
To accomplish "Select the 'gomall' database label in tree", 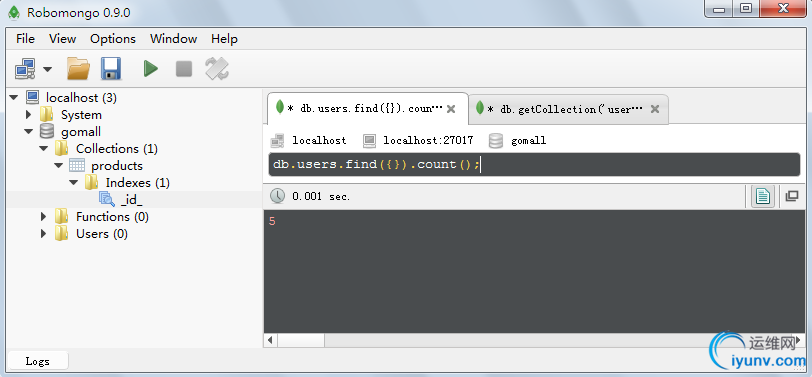I will [81, 132].
